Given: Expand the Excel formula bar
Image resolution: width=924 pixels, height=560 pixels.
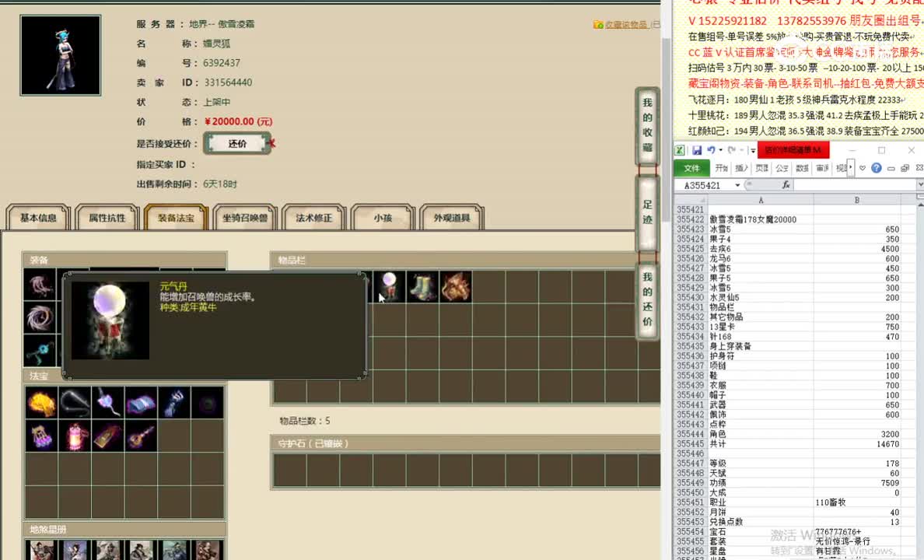Looking at the screenshot, I should (920, 185).
